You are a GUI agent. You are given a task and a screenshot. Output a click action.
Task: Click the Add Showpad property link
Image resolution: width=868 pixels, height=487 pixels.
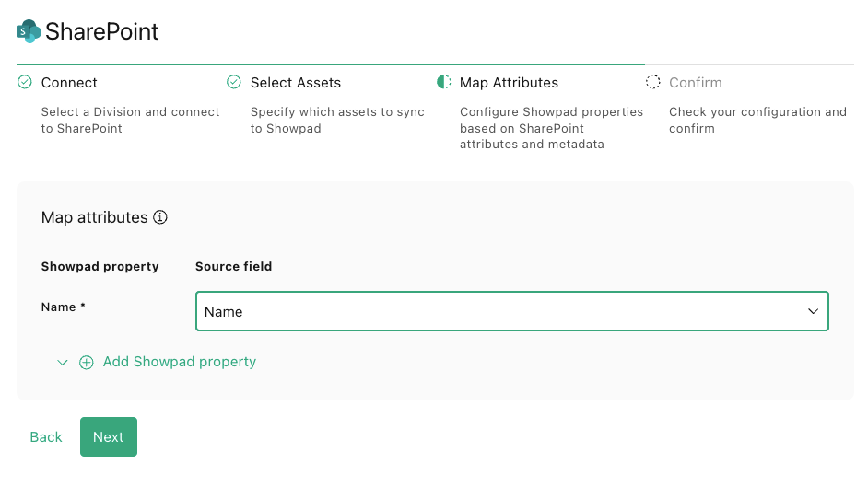pos(180,362)
